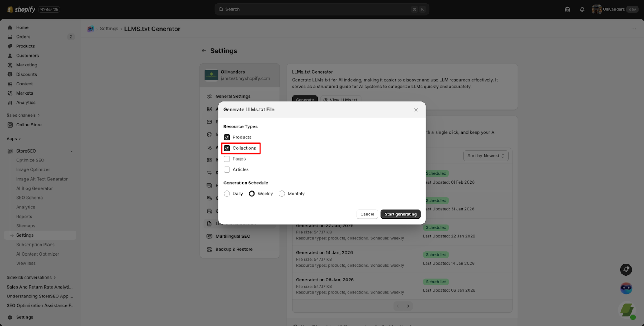Screen dimensions: 644x326
Task: Click the Backup & Restore icon
Action: pos(209,250)
